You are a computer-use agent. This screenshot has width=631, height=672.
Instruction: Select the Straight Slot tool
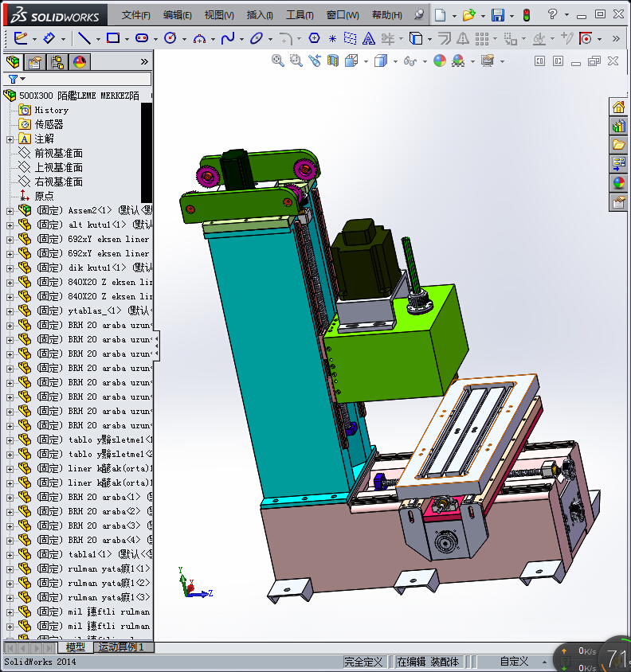[x=142, y=38]
